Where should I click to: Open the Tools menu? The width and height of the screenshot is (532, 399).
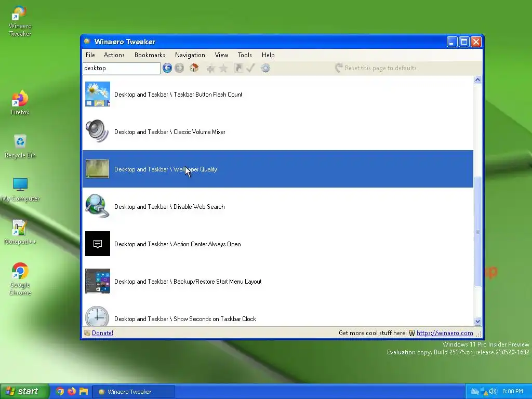[x=245, y=55]
